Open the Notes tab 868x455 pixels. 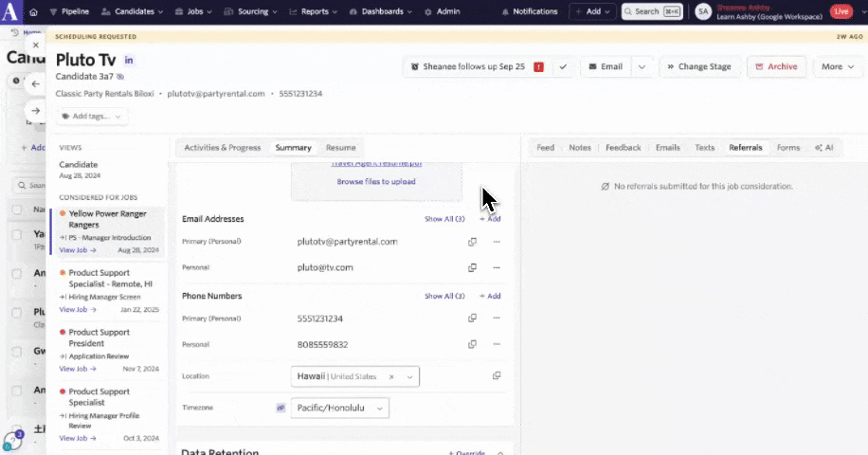(x=580, y=148)
